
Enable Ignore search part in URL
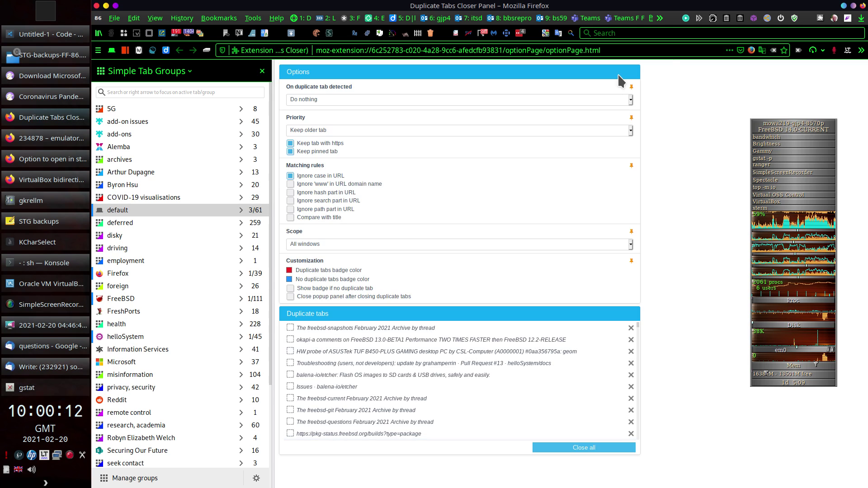[290, 201]
